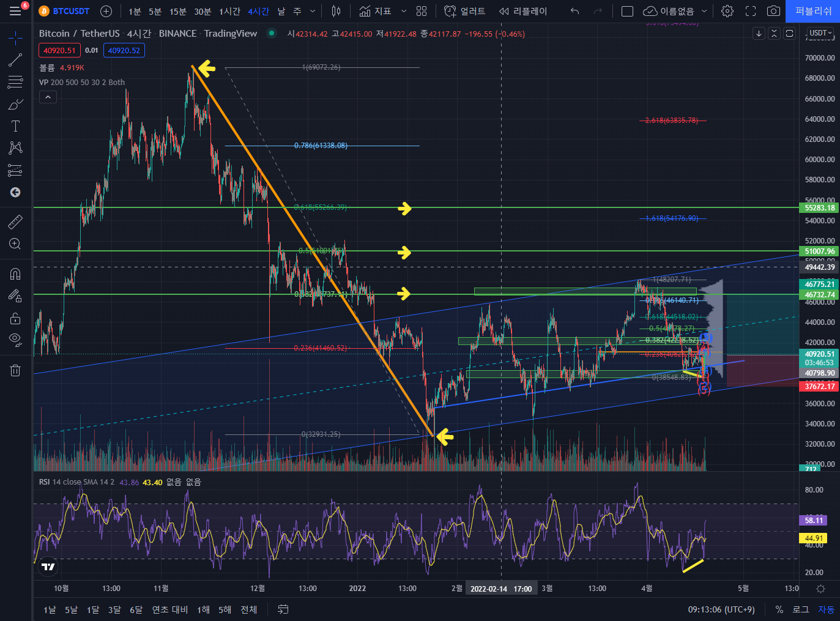This screenshot has height=621, width=840.
Task: Toggle magnet mode for drawings
Action: [15, 273]
